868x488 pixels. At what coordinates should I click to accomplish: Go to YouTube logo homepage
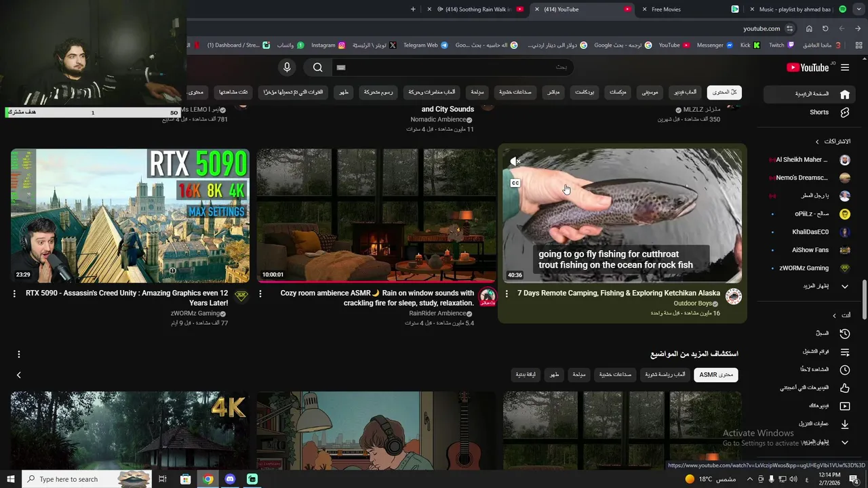808,67
